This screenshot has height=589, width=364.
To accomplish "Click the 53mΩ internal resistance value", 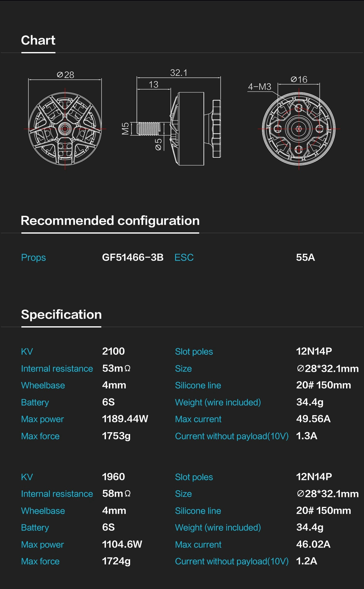I will coord(116,368).
